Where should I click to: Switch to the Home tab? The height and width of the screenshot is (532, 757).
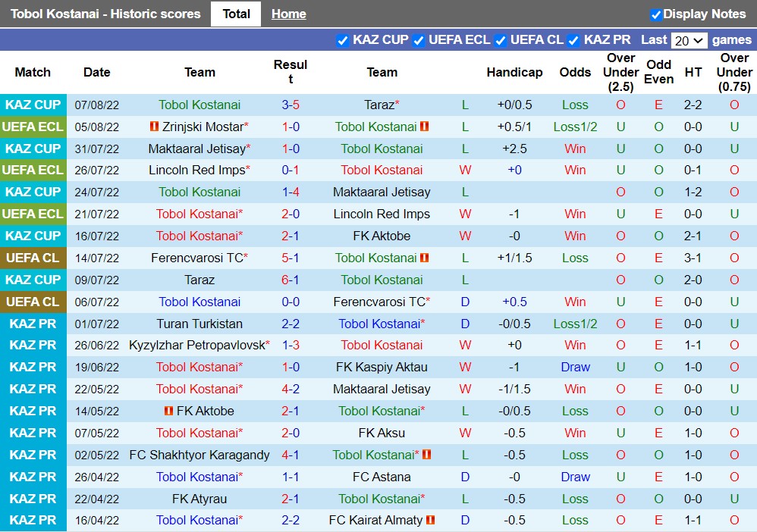pyautogui.click(x=288, y=14)
